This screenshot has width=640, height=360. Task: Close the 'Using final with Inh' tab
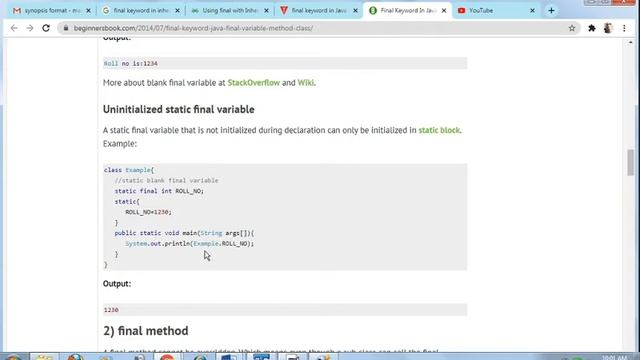tap(267, 11)
